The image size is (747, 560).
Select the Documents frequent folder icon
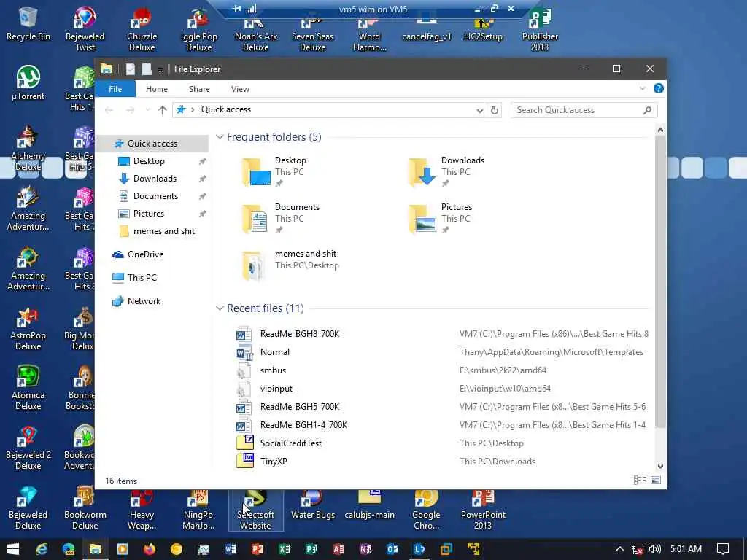pyautogui.click(x=255, y=219)
